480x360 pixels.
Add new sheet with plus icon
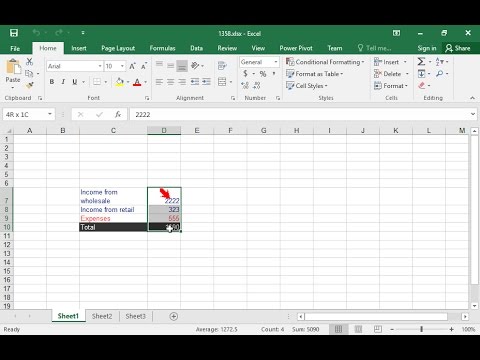tap(174, 316)
